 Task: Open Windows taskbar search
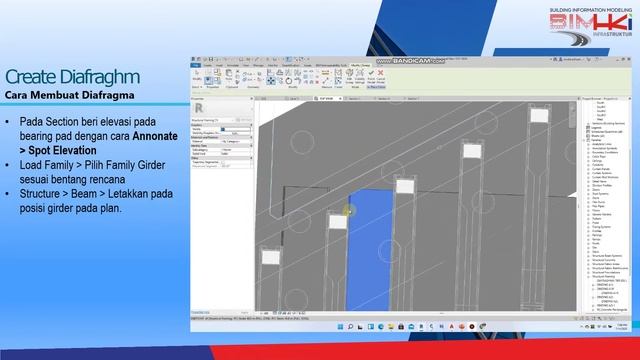click(x=350, y=327)
